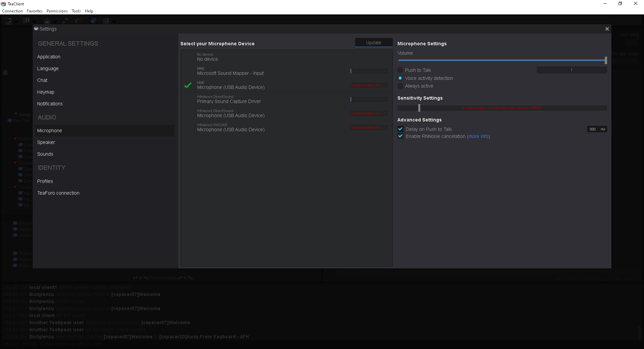
Task: Open the bookmarks manager
Action: 26,21
